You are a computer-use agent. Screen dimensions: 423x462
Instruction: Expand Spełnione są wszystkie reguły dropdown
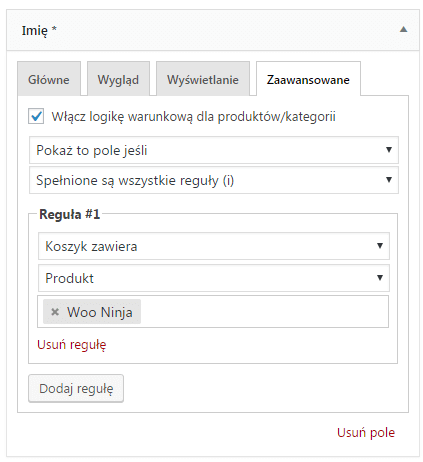(214, 180)
